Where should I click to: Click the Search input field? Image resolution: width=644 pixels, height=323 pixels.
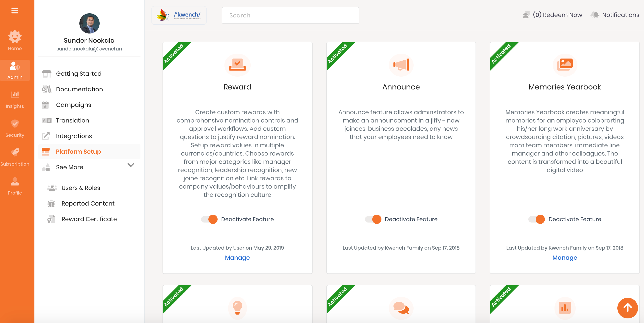click(x=290, y=16)
